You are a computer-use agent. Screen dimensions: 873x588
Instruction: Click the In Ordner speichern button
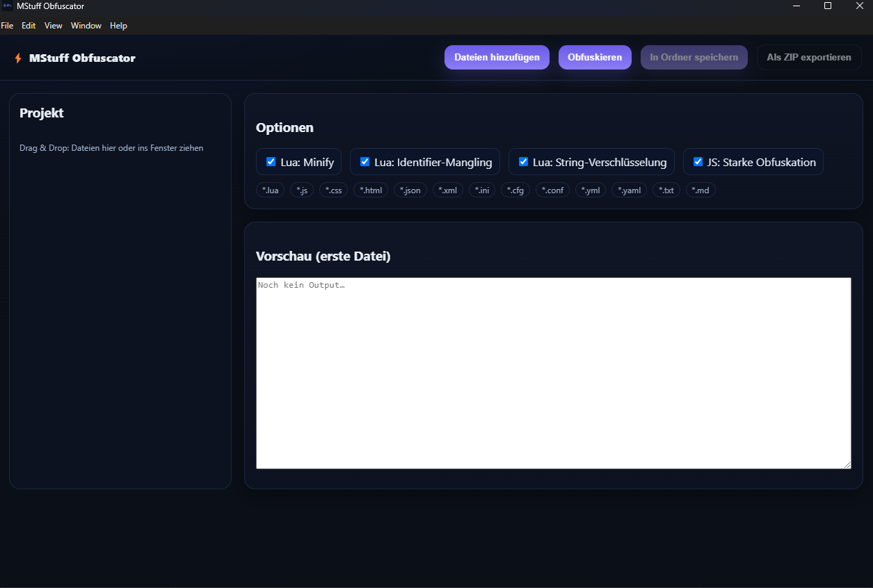(x=694, y=58)
